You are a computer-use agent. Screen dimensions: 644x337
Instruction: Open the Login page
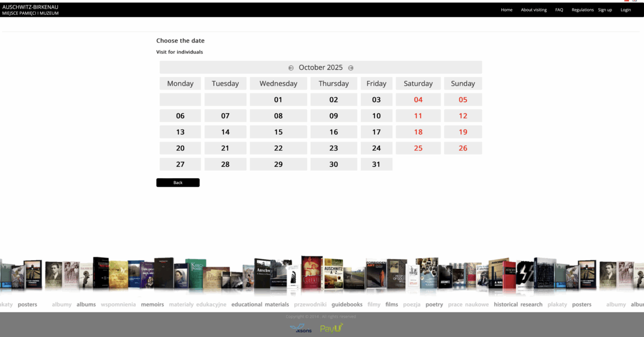coord(626,10)
